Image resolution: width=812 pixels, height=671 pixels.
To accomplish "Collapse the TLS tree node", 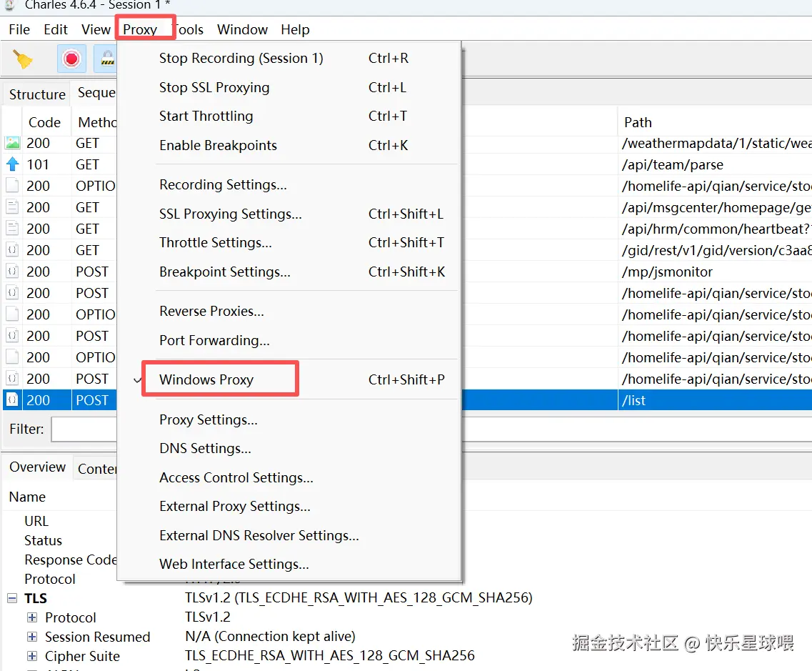I will 12,598.
